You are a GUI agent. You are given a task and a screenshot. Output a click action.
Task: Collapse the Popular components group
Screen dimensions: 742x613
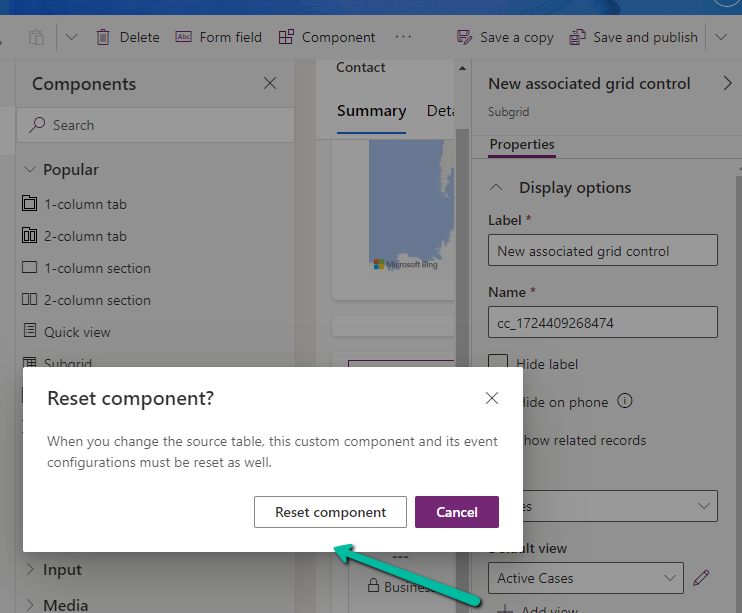pyautogui.click(x=30, y=170)
